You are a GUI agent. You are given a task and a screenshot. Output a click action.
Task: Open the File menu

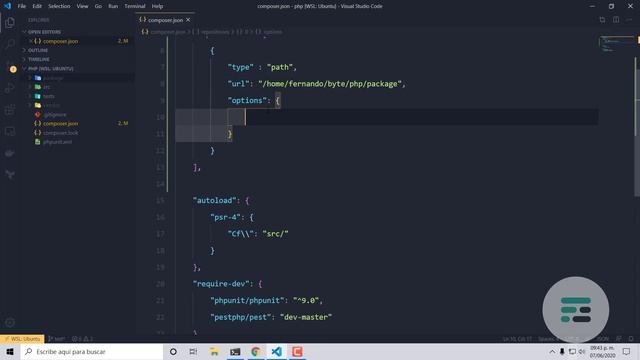tap(22, 6)
